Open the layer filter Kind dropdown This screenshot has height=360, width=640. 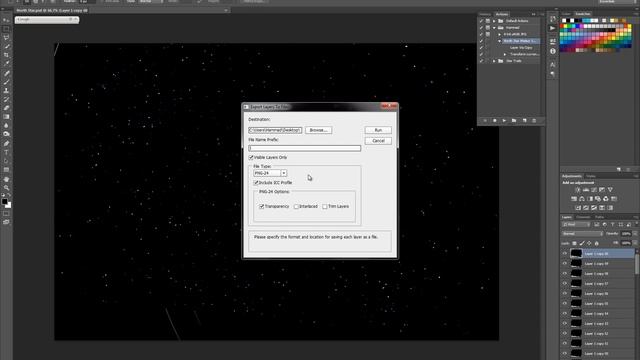click(576, 224)
